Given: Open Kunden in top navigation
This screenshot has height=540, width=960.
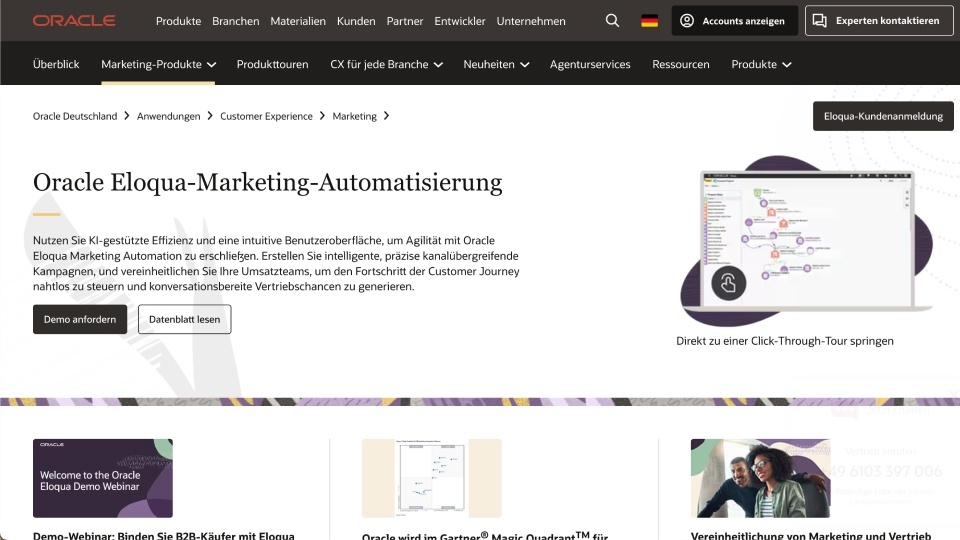Looking at the screenshot, I should point(356,21).
